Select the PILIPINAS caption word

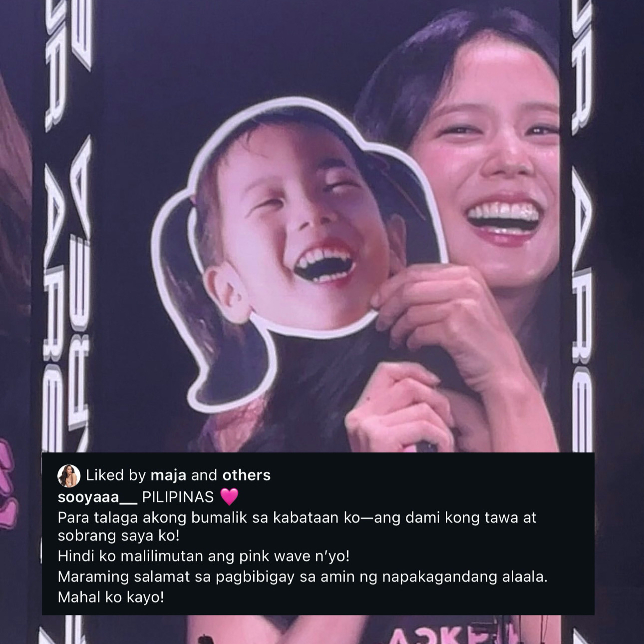(178, 497)
